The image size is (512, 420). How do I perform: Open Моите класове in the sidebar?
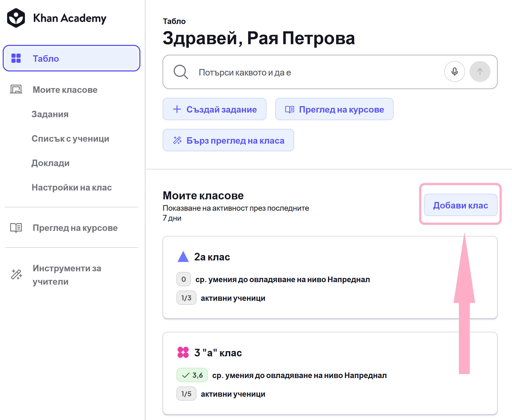[x=72, y=89]
